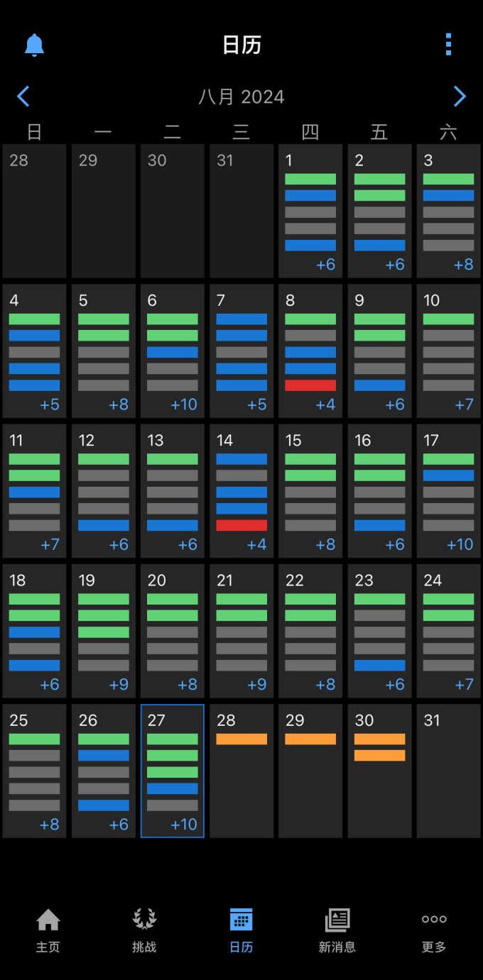
Task: Open day 30 with two orange bars
Action: pyautogui.click(x=380, y=771)
